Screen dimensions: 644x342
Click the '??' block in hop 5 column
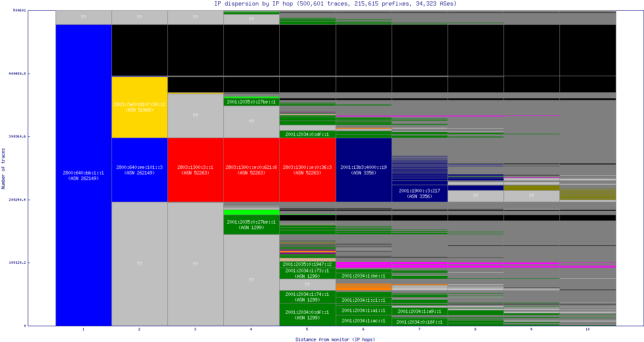(307, 285)
